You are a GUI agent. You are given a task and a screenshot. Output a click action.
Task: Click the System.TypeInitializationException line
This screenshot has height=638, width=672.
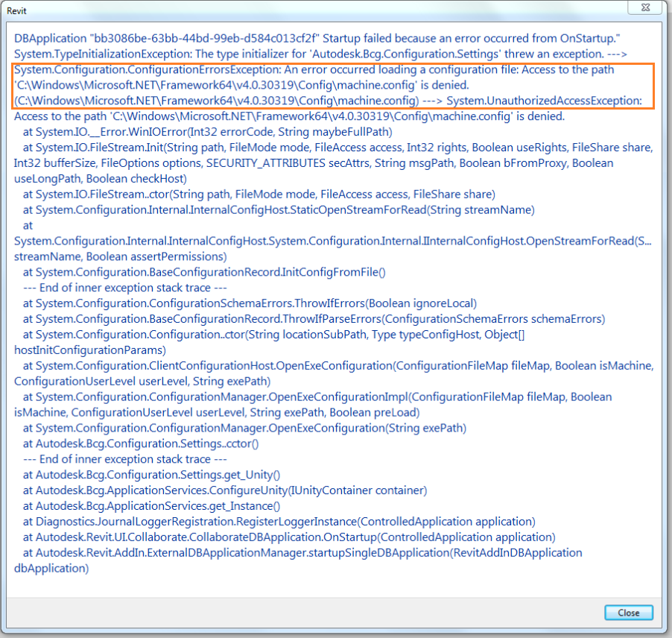[x=320, y=54]
